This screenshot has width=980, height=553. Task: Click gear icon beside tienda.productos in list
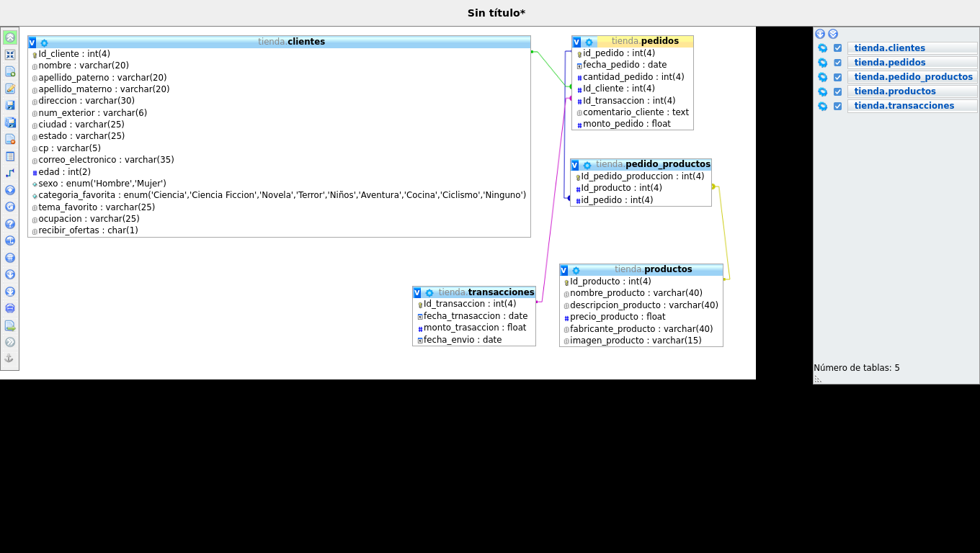point(822,91)
